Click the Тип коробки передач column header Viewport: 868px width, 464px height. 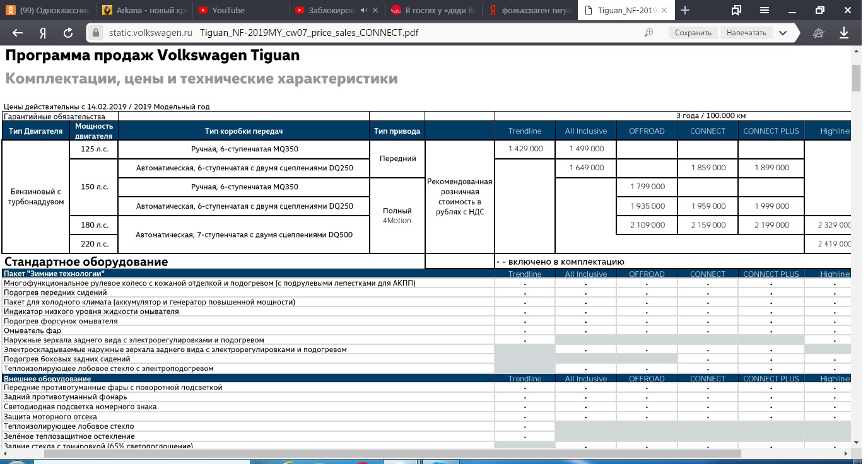coord(244,131)
